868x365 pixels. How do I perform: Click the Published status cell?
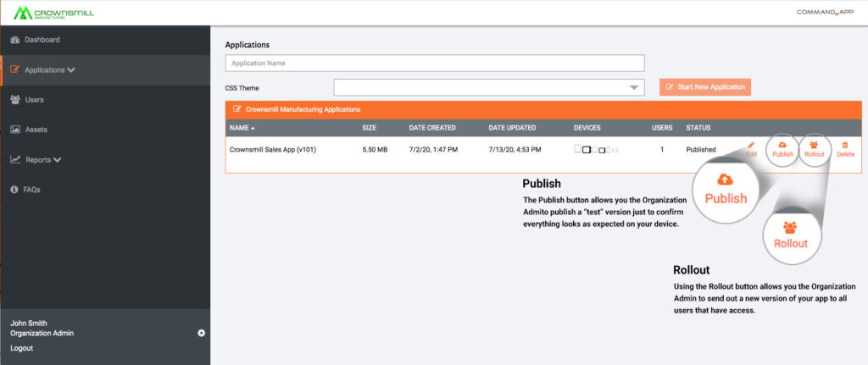coord(701,149)
